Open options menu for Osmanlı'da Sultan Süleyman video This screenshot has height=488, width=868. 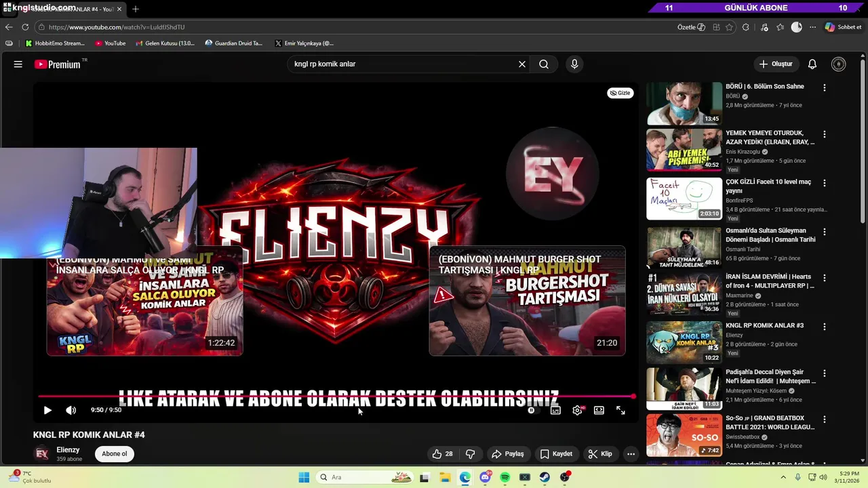(x=825, y=232)
